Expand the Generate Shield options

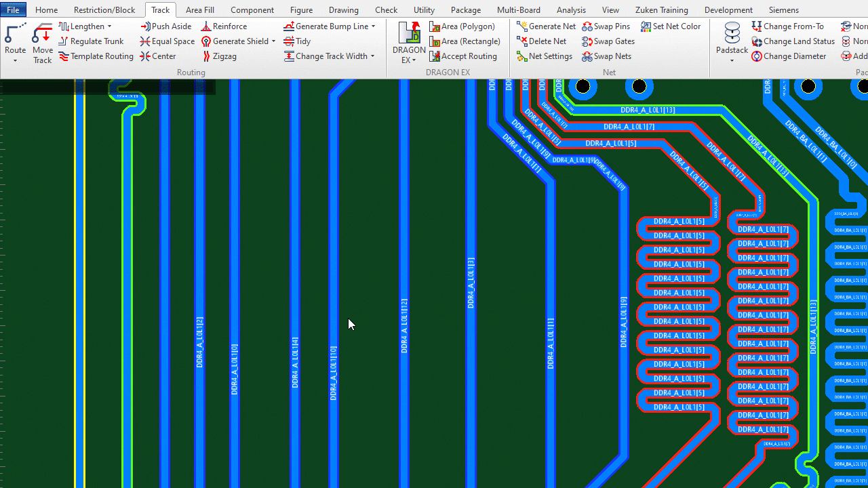(274, 41)
